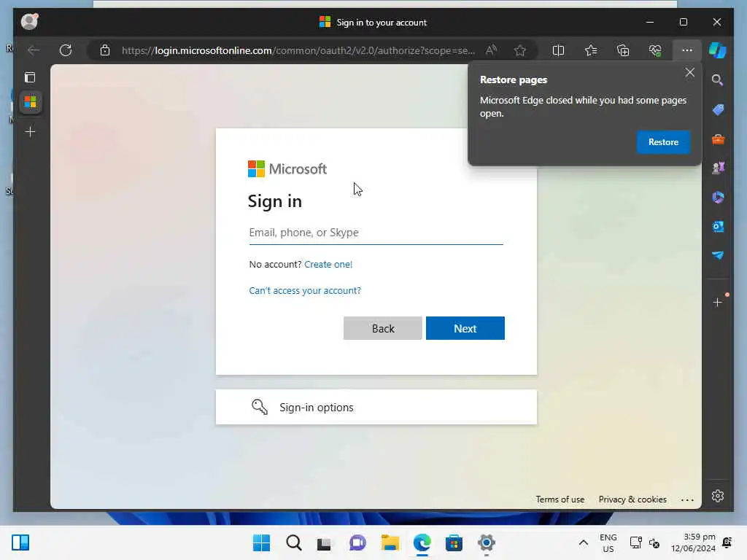Viewport: 747px width, 560px height.
Task: Open Terms of use link
Action: [560, 499]
